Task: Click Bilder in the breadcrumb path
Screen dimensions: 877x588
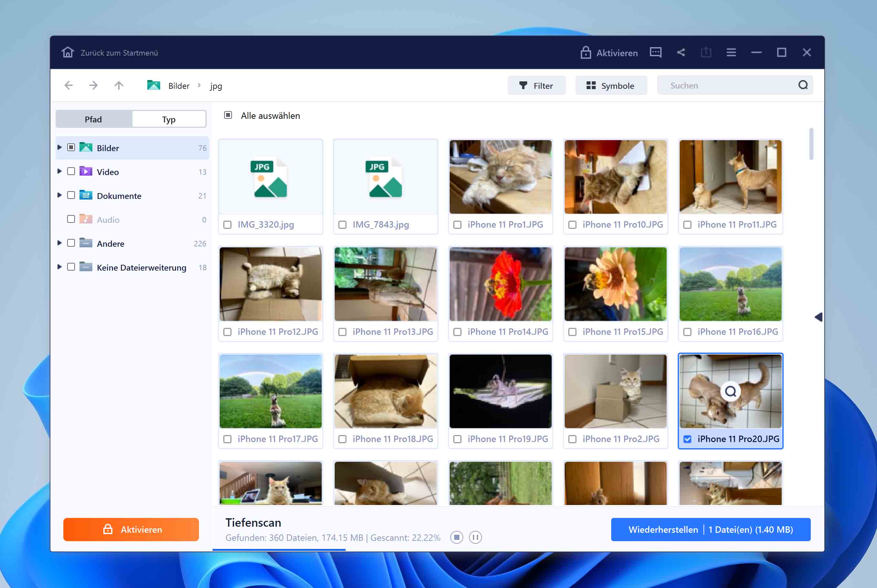Action: (x=179, y=86)
